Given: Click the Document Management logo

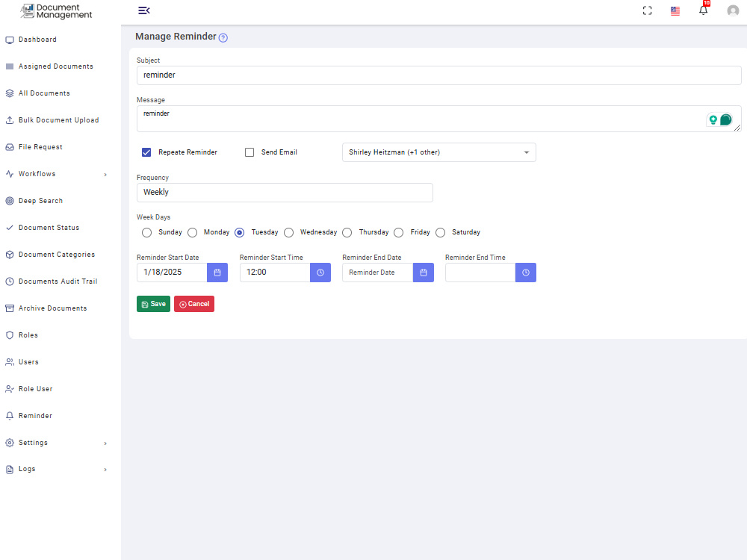Looking at the screenshot, I should click(x=56, y=11).
